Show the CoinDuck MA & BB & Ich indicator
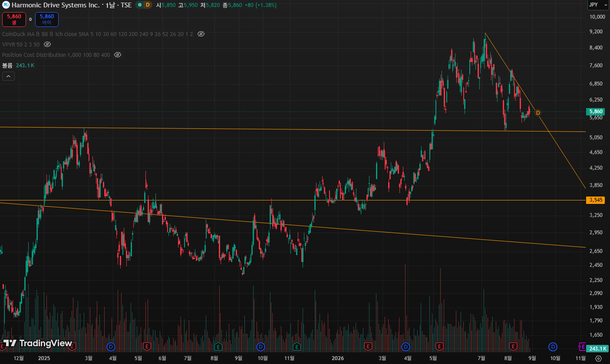The image size is (610, 364). (x=201, y=34)
